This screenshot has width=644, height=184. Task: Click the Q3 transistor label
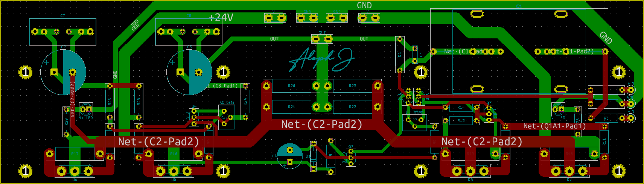click(x=489, y=103)
